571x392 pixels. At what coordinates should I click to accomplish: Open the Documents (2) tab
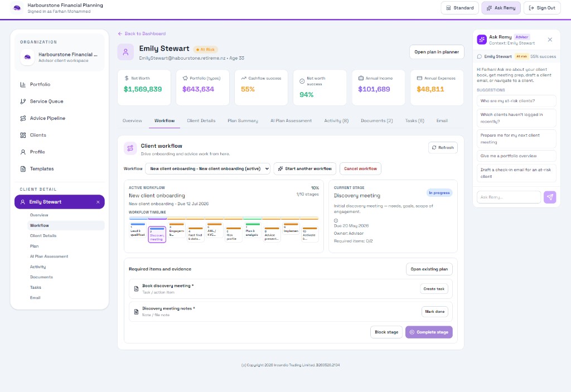point(376,120)
